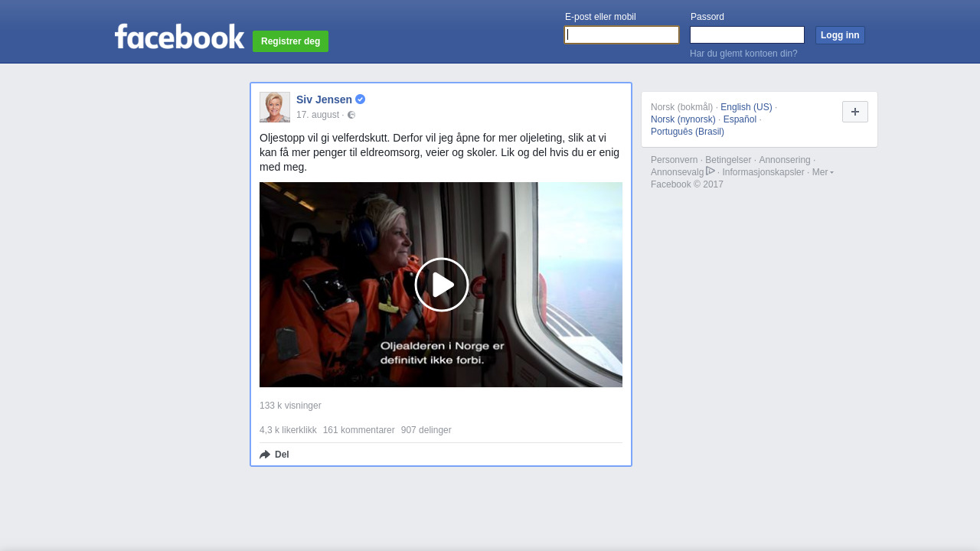
Task: Click the verified badge next to Siv Jensen
Action: pyautogui.click(x=361, y=99)
